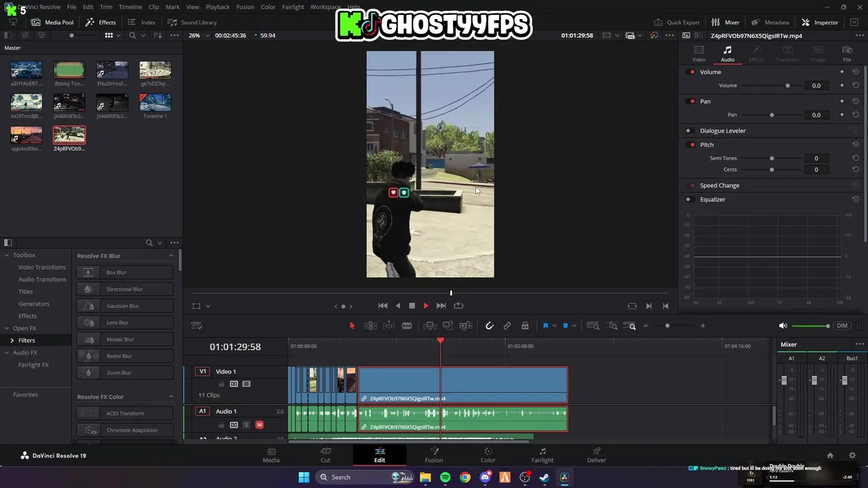Viewport: 868px width, 488px height.
Task: Open the Effects search magnifier icon
Action: (x=149, y=243)
